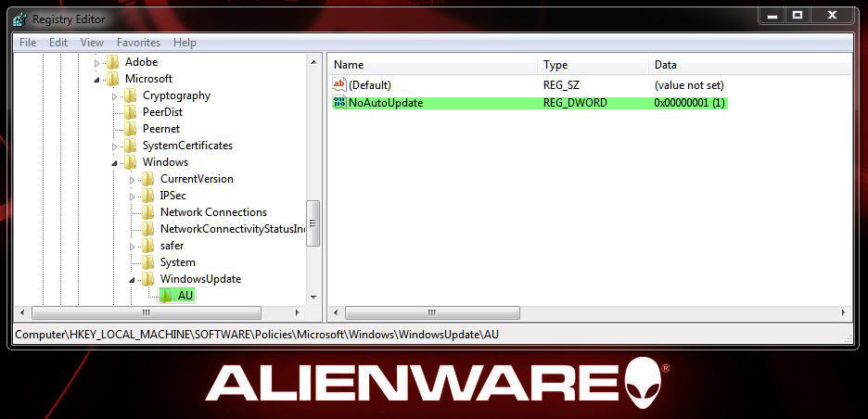Viewport: 868px width, 419px height.
Task: Click the Windows key folder icon
Action: (131, 162)
